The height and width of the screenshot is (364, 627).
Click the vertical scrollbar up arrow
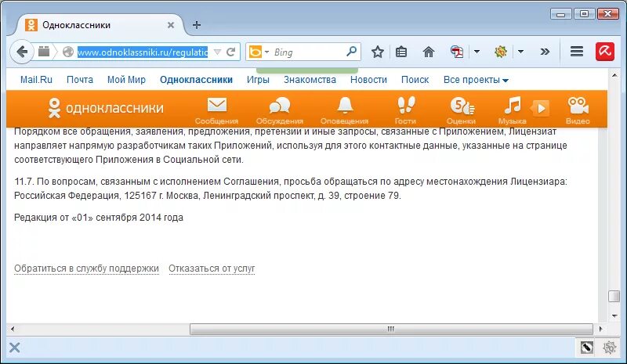tap(614, 75)
